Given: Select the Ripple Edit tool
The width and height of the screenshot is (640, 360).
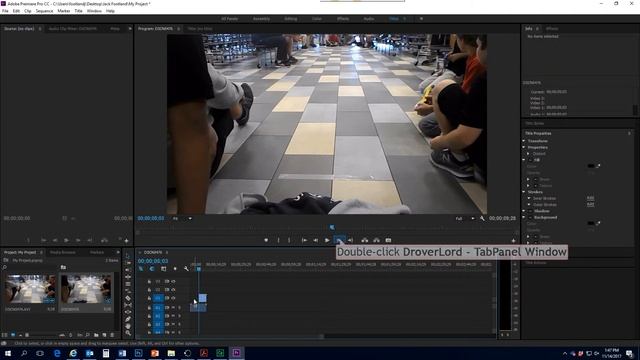Looking at the screenshot, I should 128,270.
